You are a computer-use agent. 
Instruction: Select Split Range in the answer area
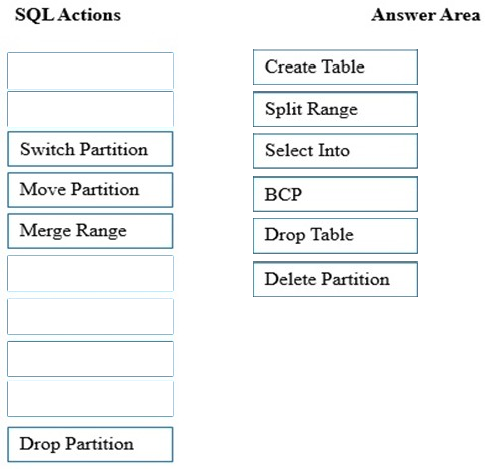[x=335, y=109]
